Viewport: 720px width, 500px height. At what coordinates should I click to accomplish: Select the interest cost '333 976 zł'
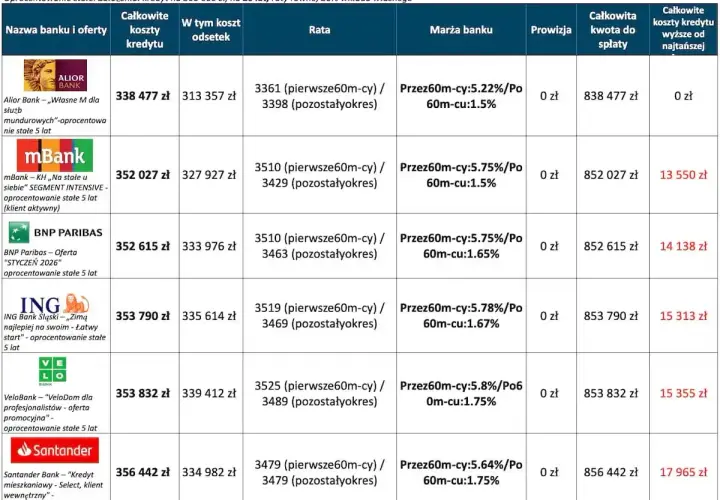click(x=209, y=246)
